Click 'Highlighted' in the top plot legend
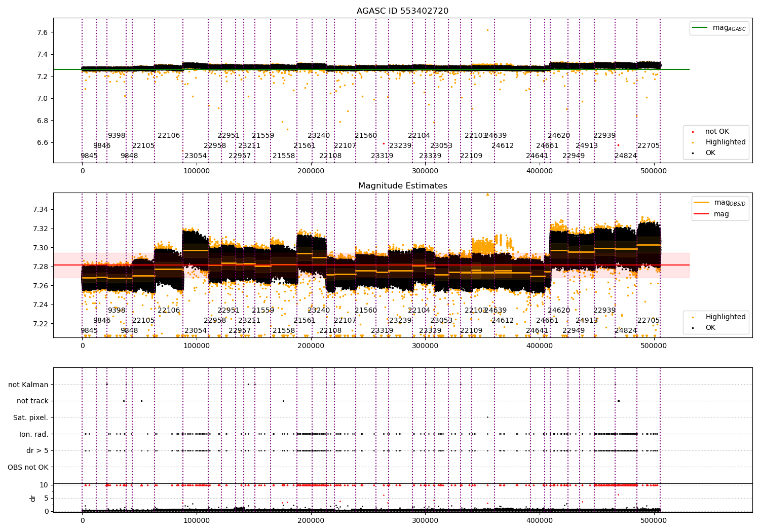This screenshot has width=760, height=532. tap(726, 142)
